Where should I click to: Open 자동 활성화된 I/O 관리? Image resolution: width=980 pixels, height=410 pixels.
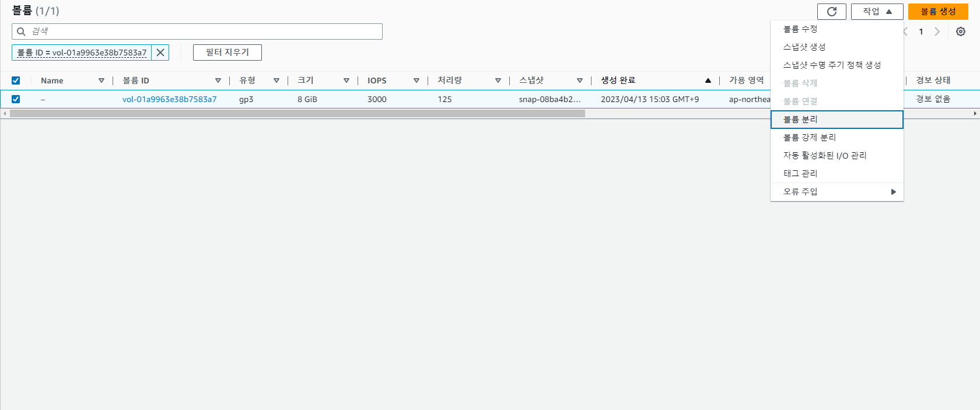tap(837, 156)
